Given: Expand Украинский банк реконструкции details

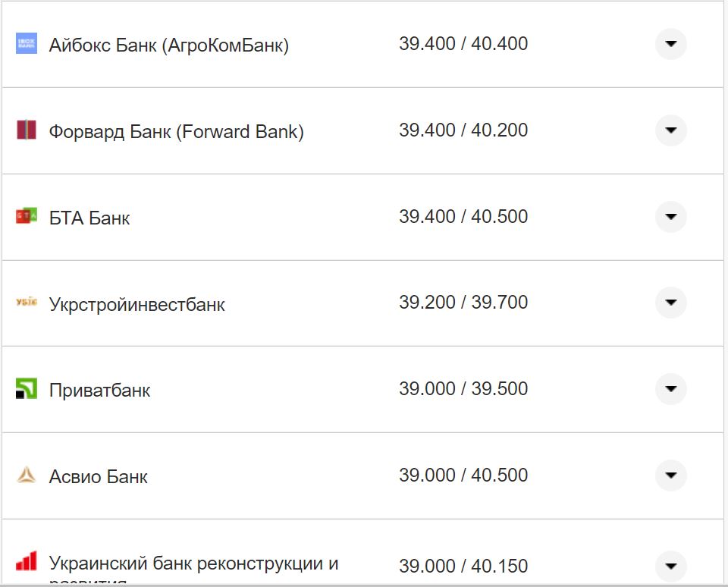Looking at the screenshot, I should point(670,565).
